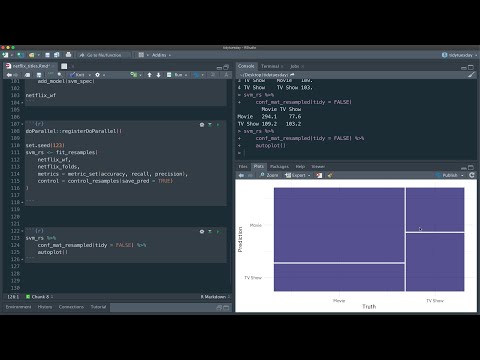The height and width of the screenshot is (360, 480).
Task: Collapse code chunk at line 107
Action: (22, 124)
